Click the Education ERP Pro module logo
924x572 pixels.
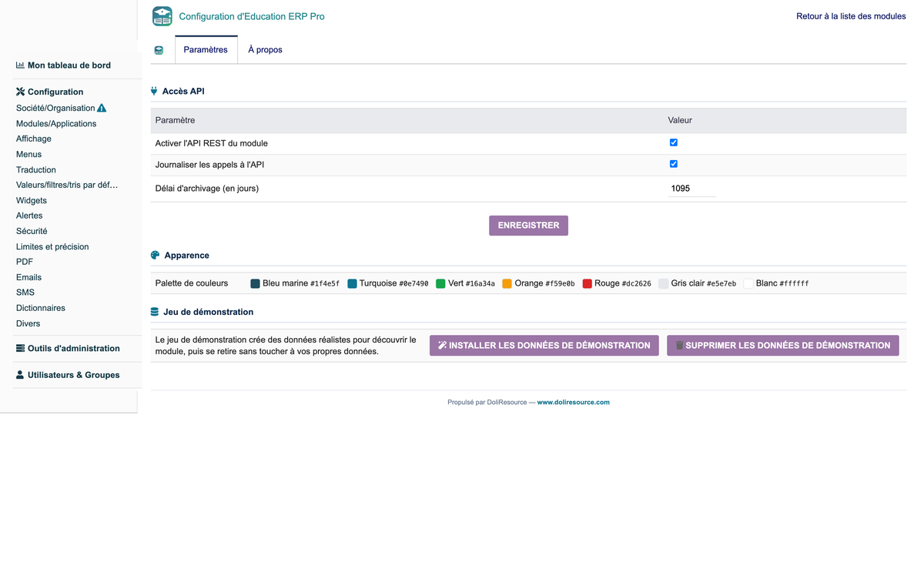click(162, 16)
